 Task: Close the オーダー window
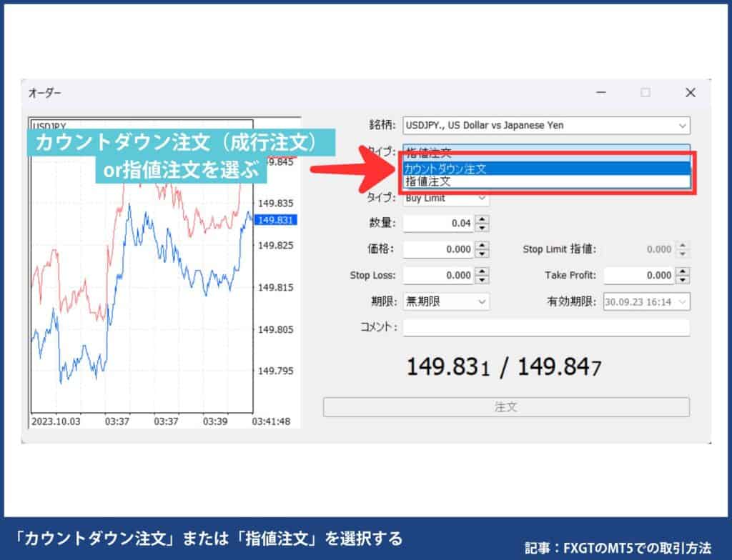pos(691,92)
